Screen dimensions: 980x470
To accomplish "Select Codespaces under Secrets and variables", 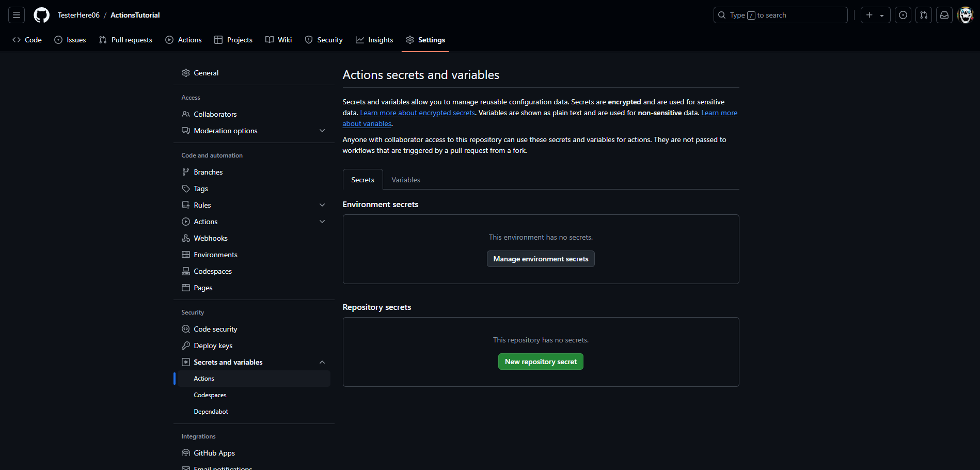I will [x=254, y=395].
